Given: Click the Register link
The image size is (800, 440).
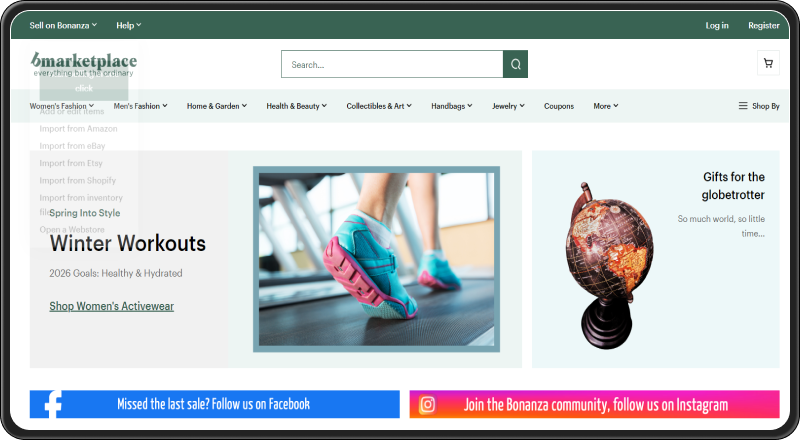Looking at the screenshot, I should click(764, 25).
